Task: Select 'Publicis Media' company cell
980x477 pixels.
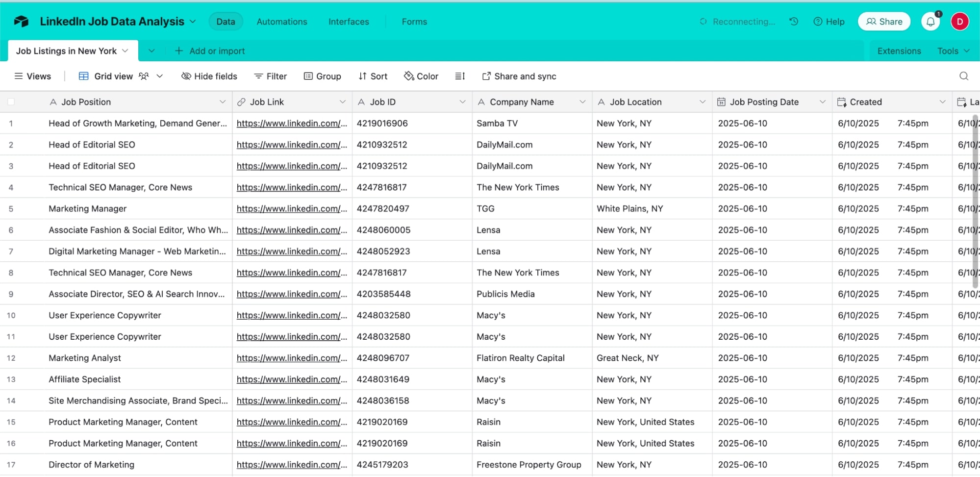Action: 532,294
